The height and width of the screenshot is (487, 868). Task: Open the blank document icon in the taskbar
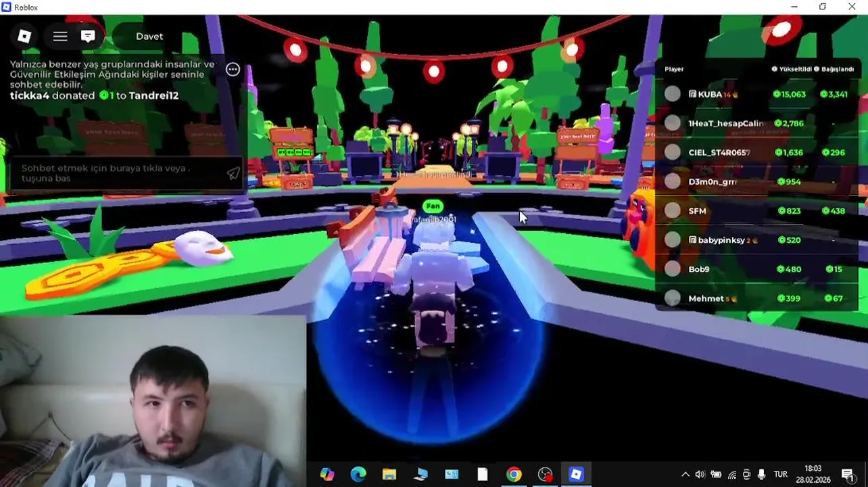click(483, 474)
